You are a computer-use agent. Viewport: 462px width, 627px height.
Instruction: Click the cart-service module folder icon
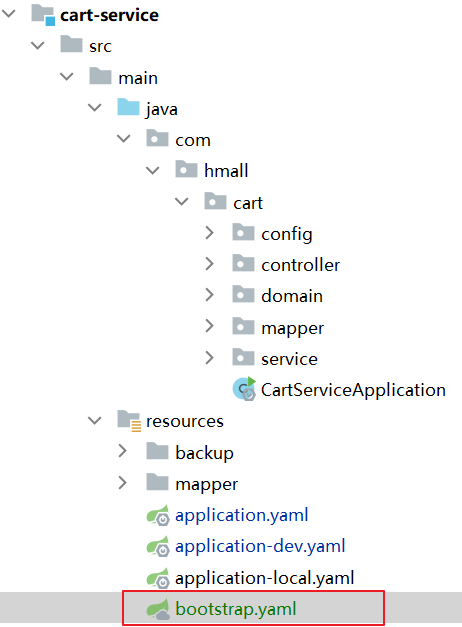tap(43, 15)
